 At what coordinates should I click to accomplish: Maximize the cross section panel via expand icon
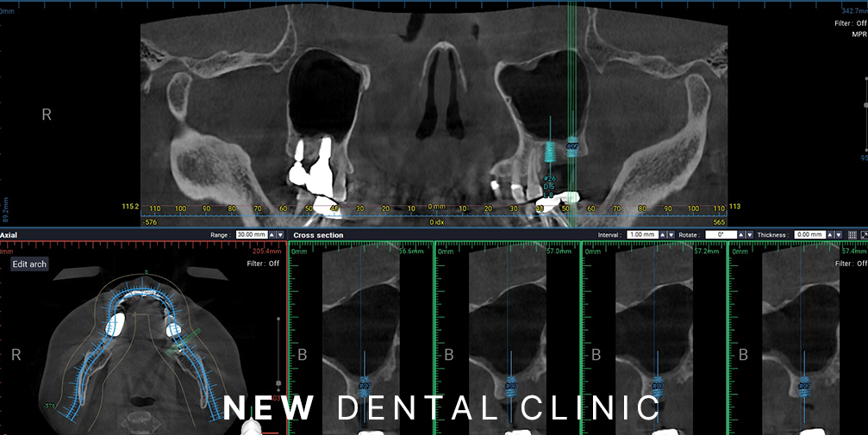pyautogui.click(x=864, y=234)
